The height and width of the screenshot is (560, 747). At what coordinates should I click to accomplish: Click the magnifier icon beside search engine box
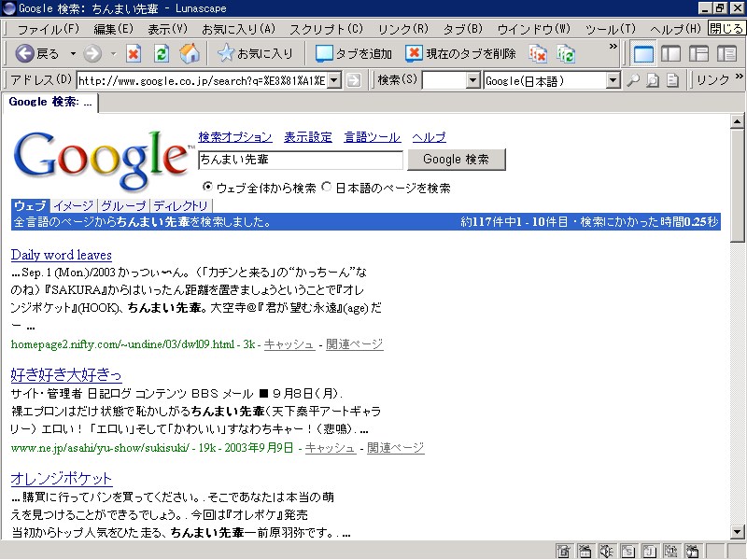pyautogui.click(x=632, y=80)
